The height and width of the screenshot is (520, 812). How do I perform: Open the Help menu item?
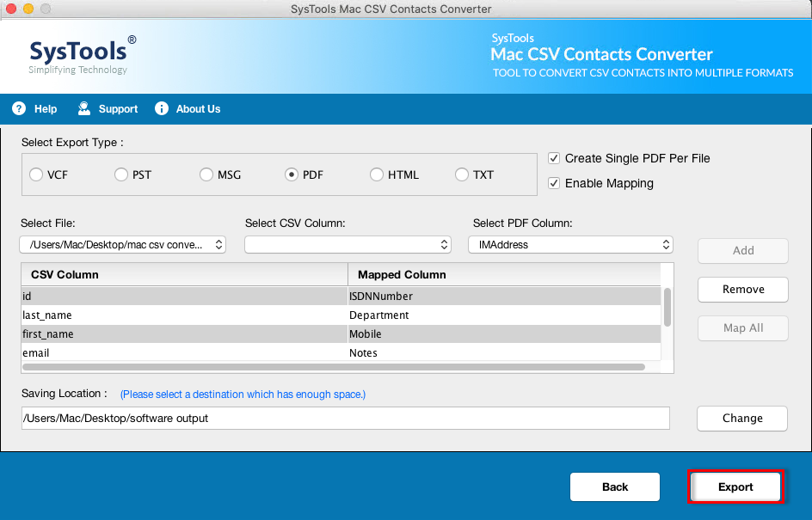click(46, 109)
